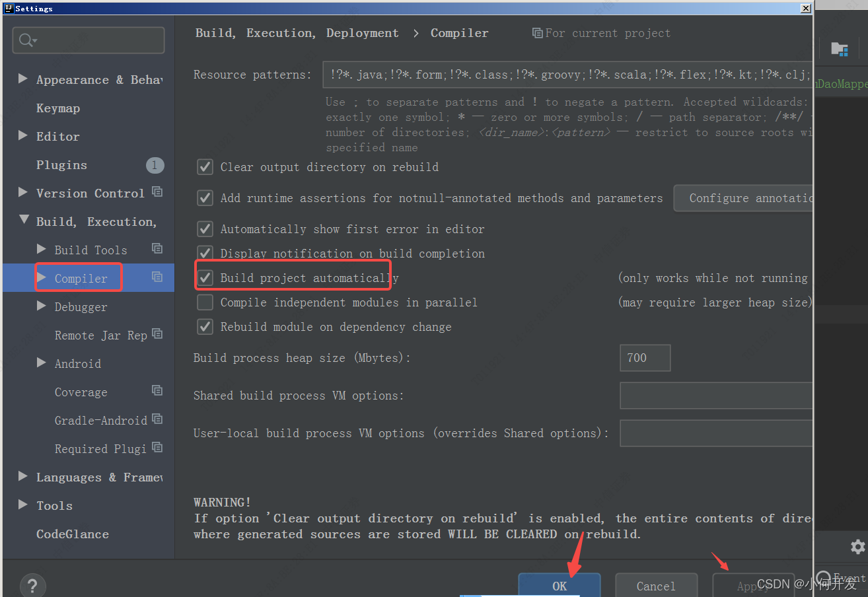Viewport: 868px width, 597px height.
Task: Click the Cancel button
Action: [x=656, y=585]
